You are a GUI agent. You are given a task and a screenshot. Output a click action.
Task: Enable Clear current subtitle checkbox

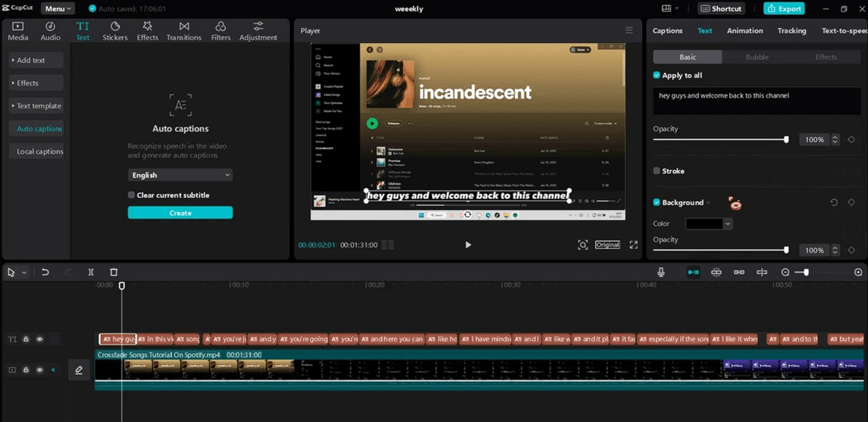tap(132, 195)
